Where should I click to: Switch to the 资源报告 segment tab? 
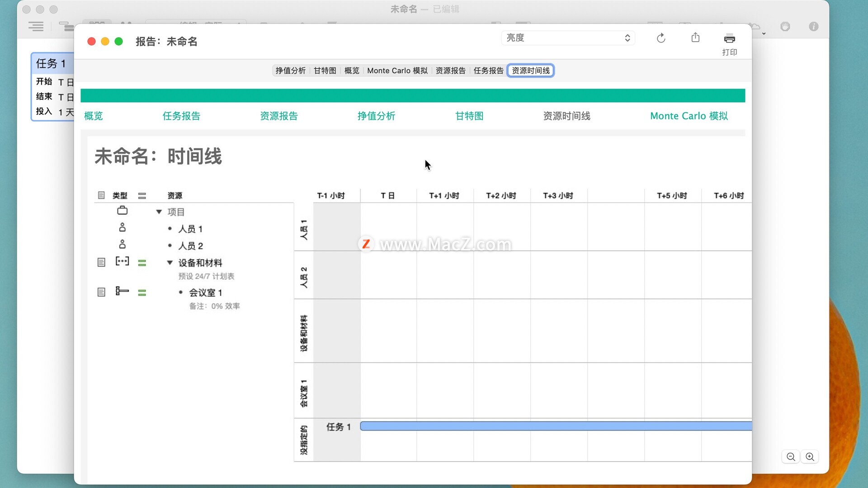tap(450, 70)
